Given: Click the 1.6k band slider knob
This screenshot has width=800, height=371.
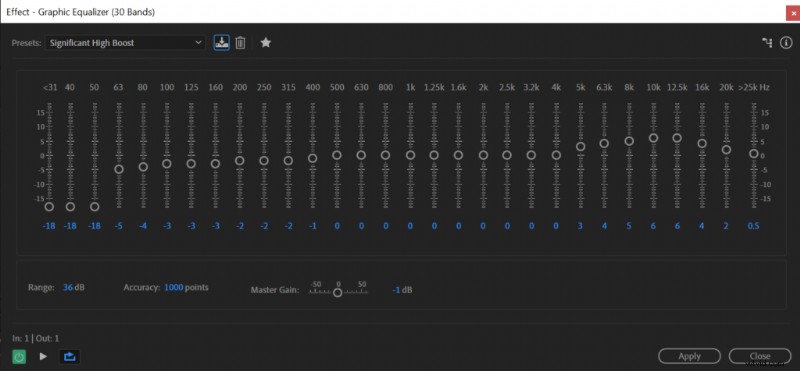Looking at the screenshot, I should (x=459, y=155).
